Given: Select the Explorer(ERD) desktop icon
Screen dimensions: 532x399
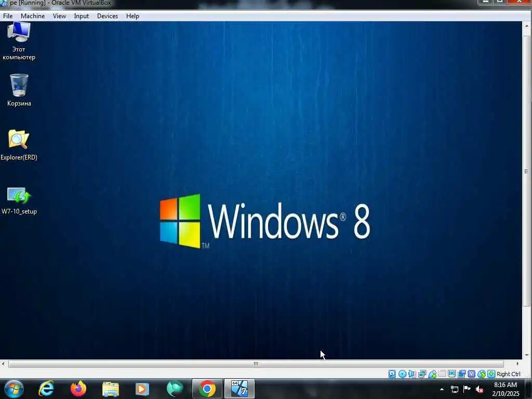Looking at the screenshot, I should click(19, 145).
